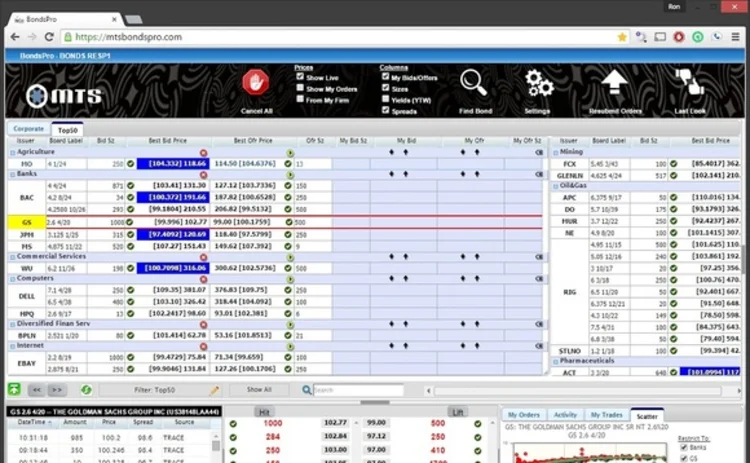Switch to Top50 tab
The image size is (750, 463).
67,130
